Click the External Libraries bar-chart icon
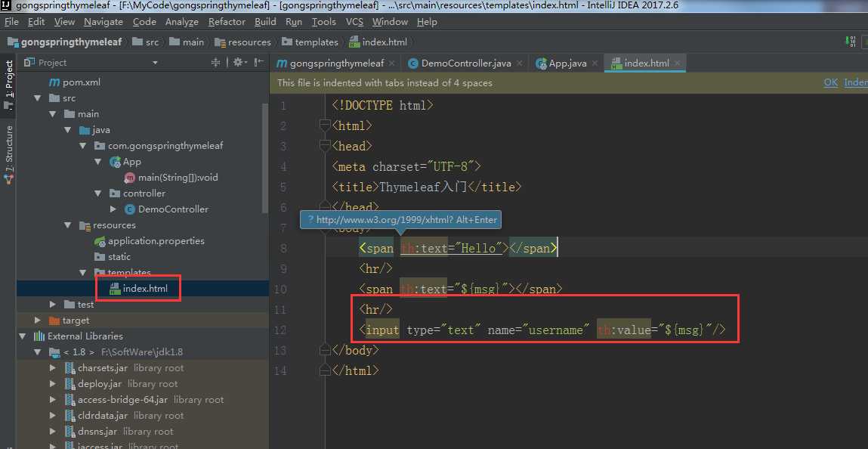This screenshot has width=868, height=449. pos(39,336)
